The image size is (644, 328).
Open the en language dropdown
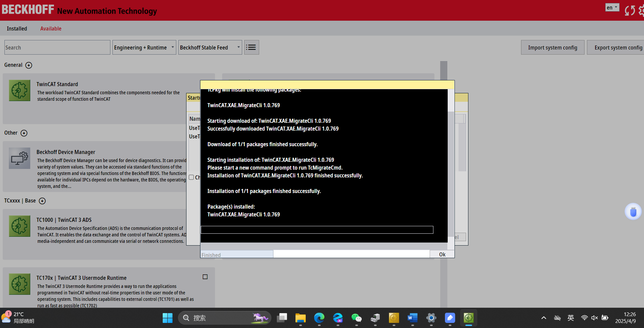[x=612, y=7]
